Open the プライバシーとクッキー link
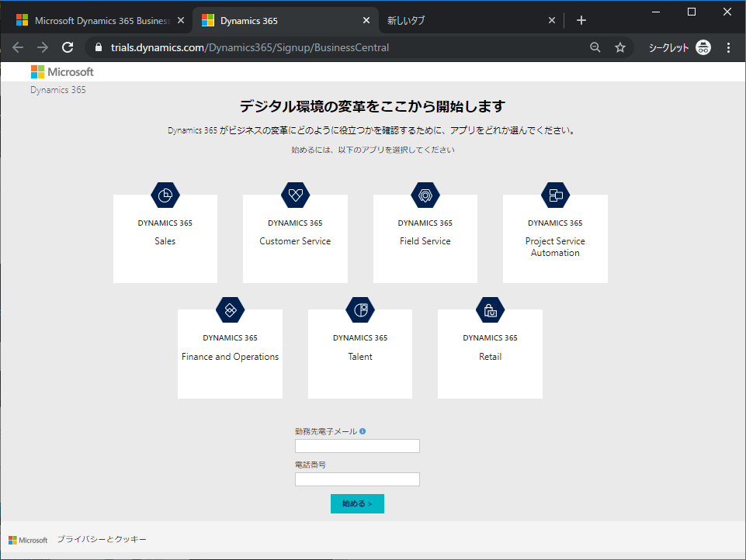 (x=102, y=540)
